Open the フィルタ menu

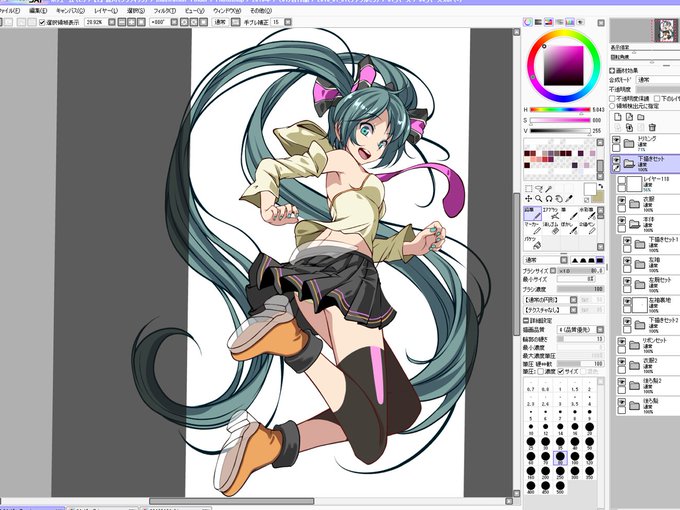click(165, 11)
